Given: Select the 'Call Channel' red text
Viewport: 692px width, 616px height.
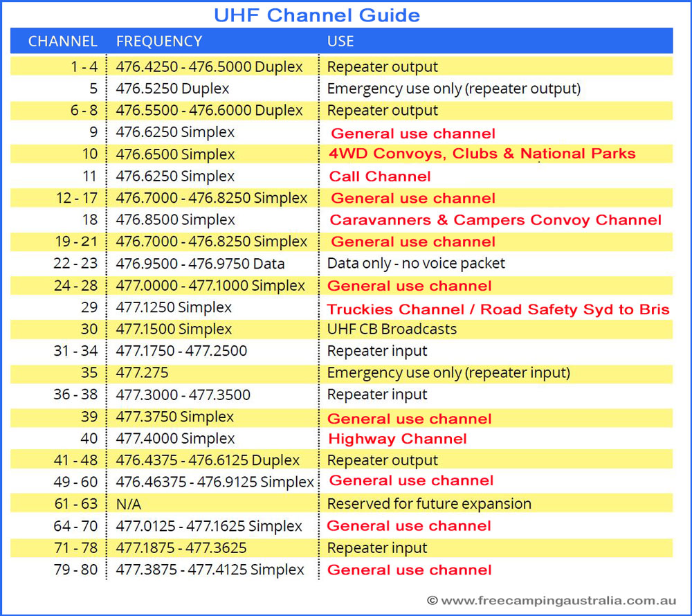Looking at the screenshot, I should pyautogui.click(x=380, y=176).
